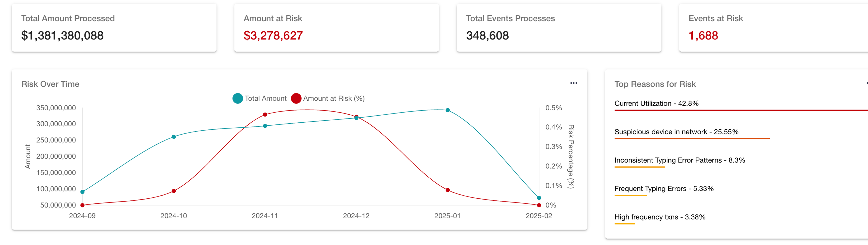Select the Total Amount point at 2025-02

click(539, 198)
